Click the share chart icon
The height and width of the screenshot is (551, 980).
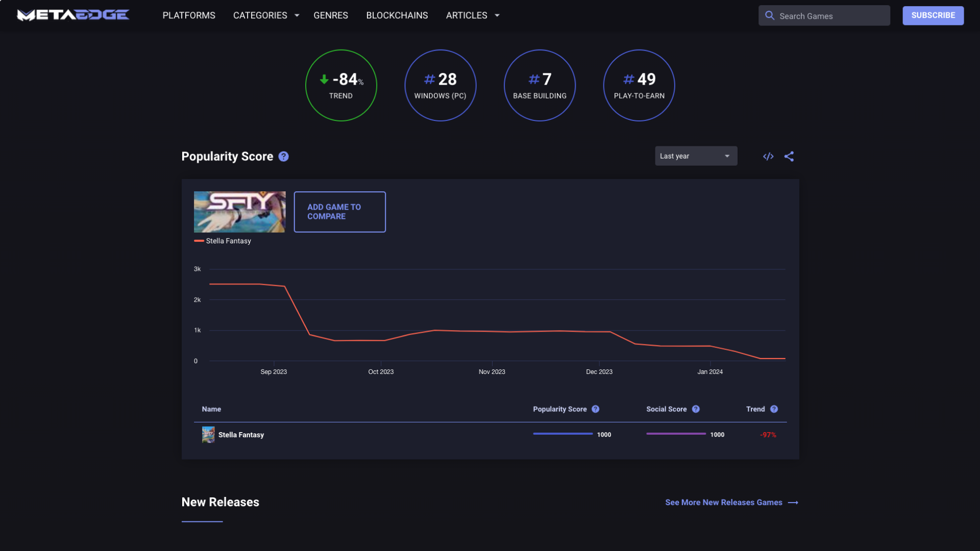point(789,157)
